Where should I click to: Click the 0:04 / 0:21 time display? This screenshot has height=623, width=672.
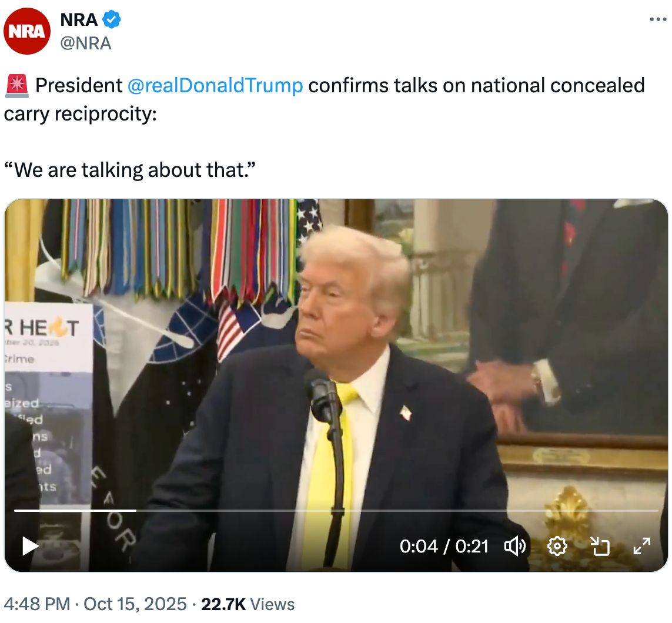coord(444,547)
